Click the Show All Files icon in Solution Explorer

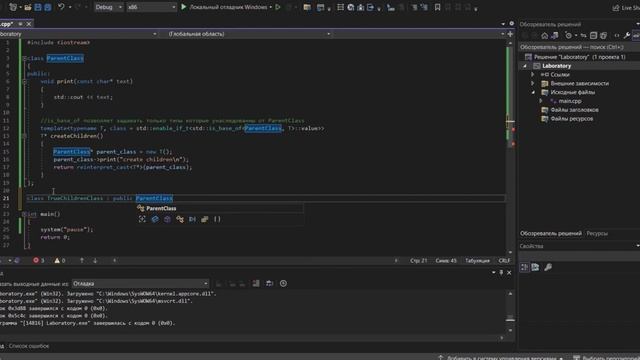[x=604, y=36]
